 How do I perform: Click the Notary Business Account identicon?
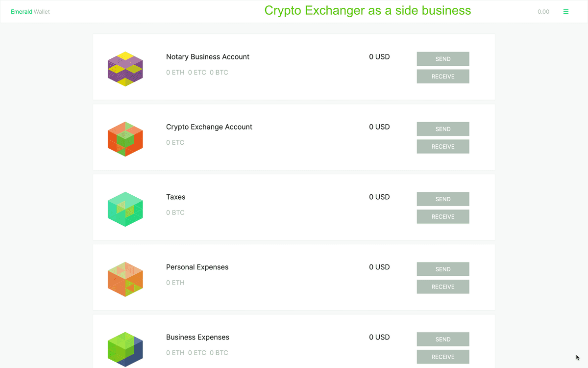pos(125,69)
